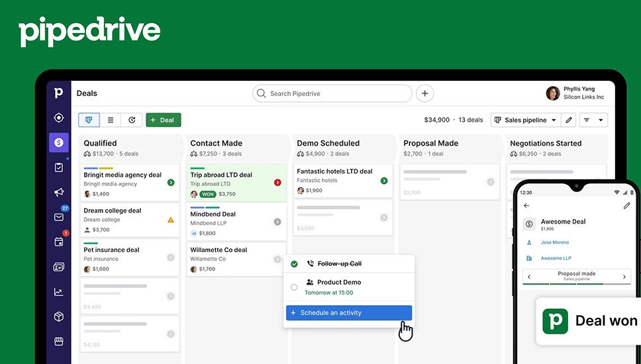Viewport: 641px width, 364px height.
Task: Click red overdue arrow on Trip abroad LTD deal
Action: [x=277, y=183]
